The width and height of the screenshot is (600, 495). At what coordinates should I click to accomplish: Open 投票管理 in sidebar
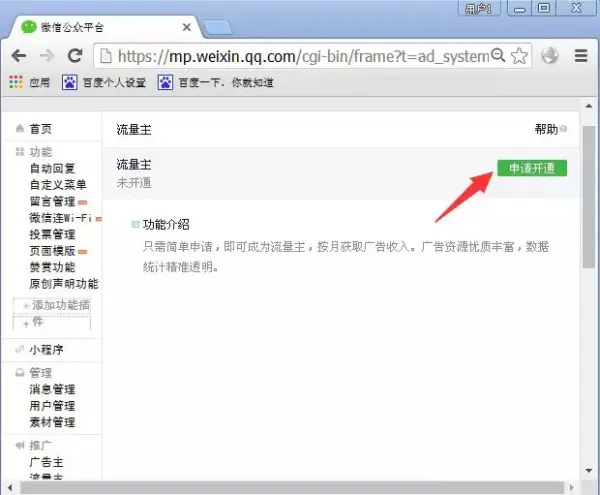[52, 234]
